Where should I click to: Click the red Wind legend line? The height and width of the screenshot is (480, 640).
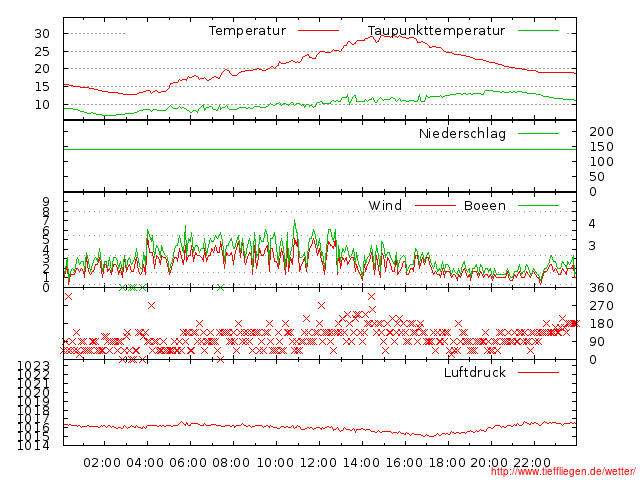click(435, 205)
